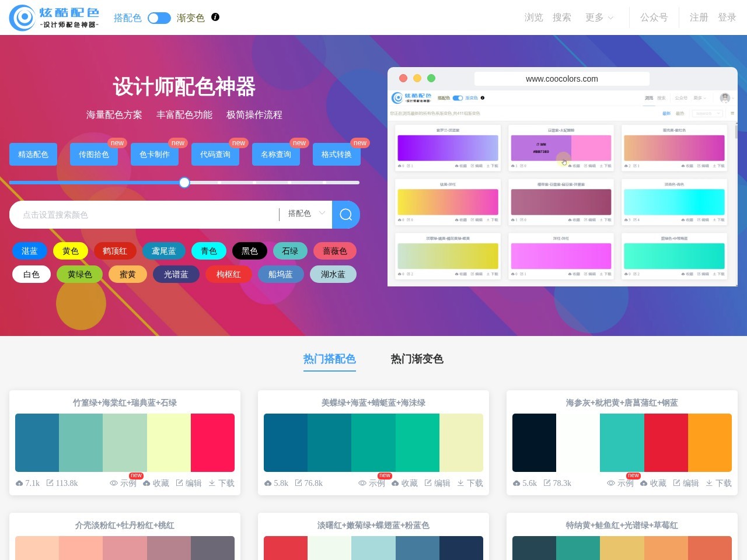
Task: Click the 注册 link
Action: click(x=699, y=17)
